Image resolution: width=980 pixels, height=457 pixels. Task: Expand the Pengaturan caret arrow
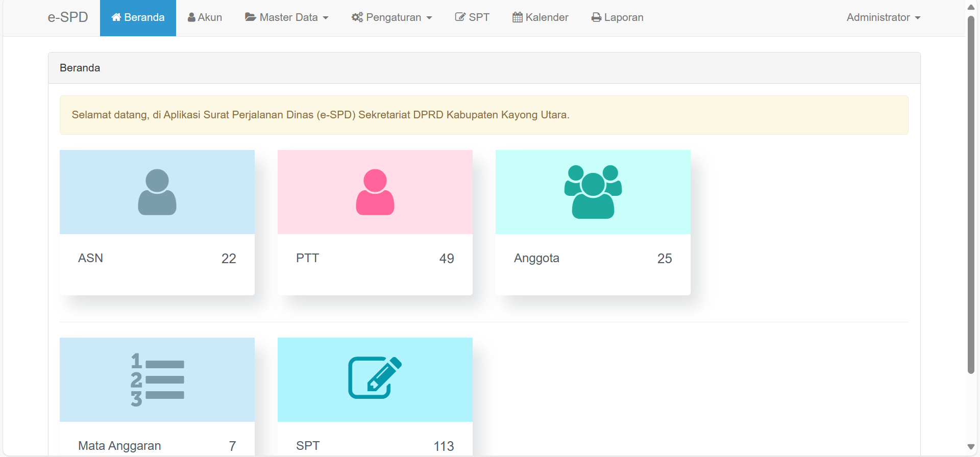click(429, 18)
